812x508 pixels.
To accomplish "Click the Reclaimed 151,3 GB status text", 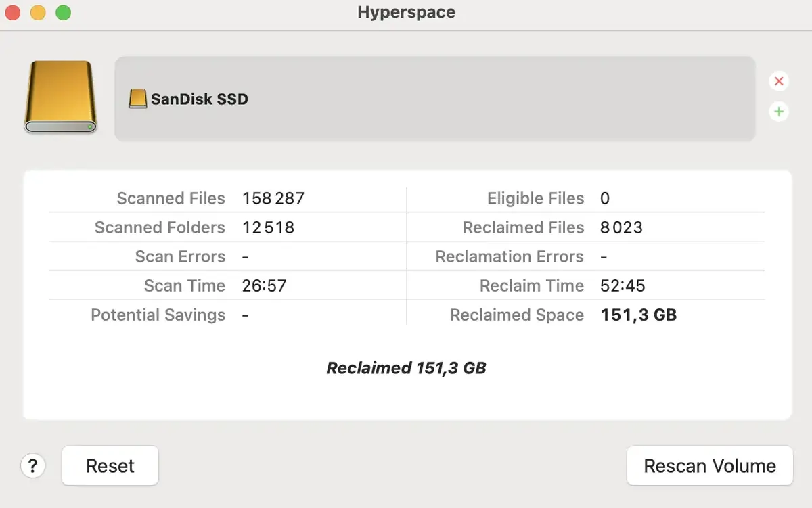I will 406,368.
